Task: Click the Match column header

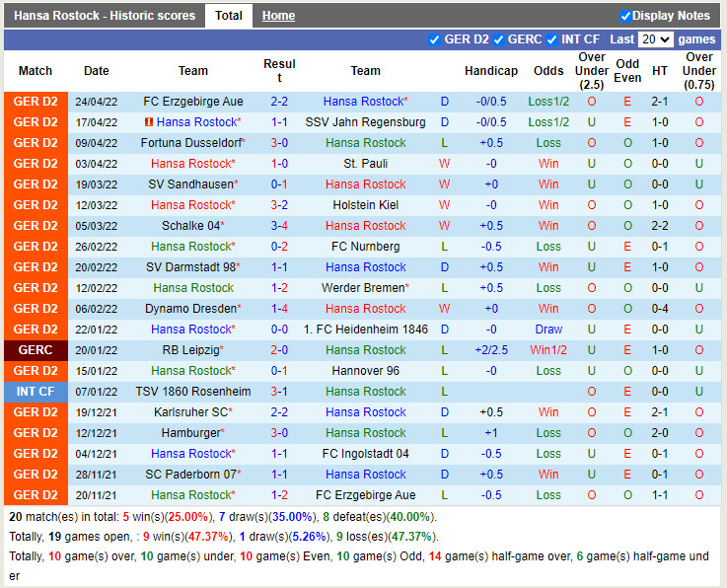Action: click(x=36, y=71)
